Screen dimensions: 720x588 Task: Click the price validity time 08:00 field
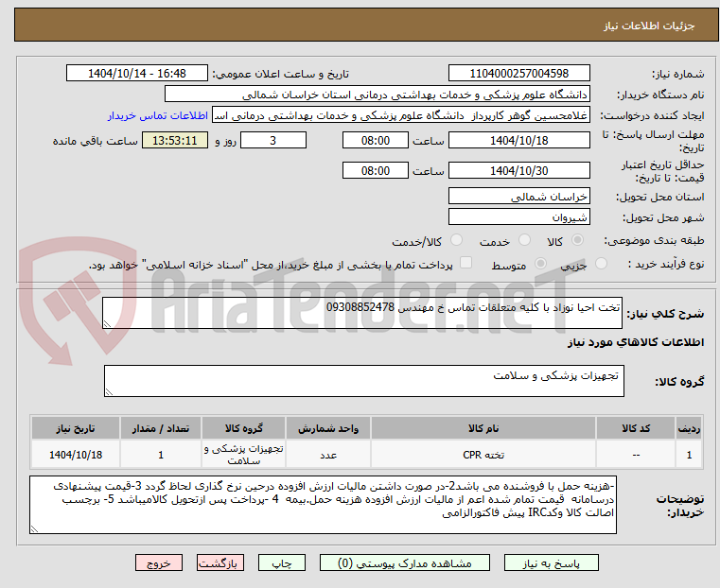tap(376, 170)
